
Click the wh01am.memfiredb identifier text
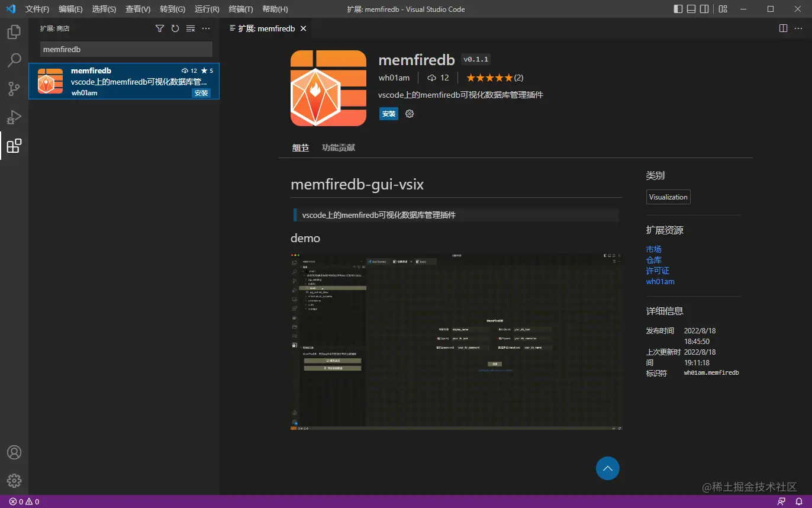point(711,373)
